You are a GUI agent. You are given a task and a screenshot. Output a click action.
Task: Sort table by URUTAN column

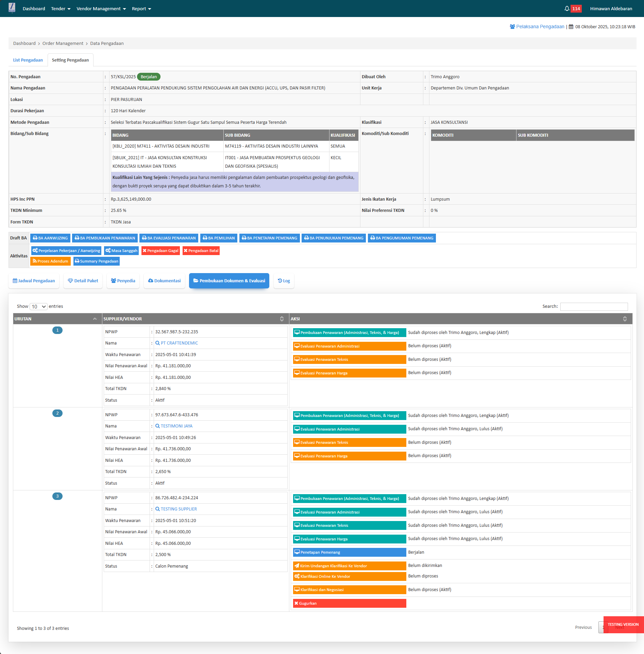pyautogui.click(x=57, y=319)
